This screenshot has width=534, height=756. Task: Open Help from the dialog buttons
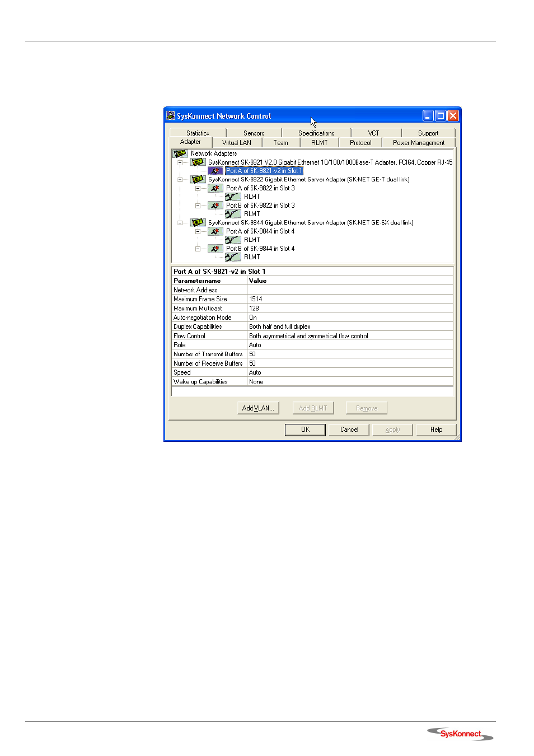pos(436,430)
